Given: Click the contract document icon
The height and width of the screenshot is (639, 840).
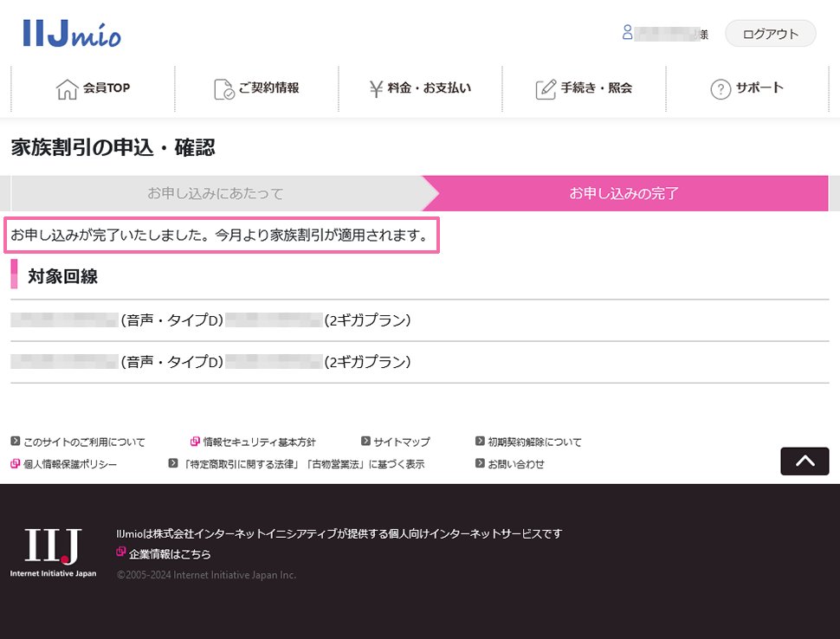Looking at the screenshot, I should (x=224, y=89).
